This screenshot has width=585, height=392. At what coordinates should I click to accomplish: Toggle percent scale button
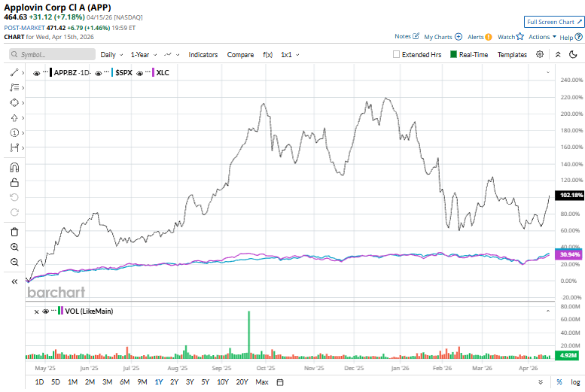[x=559, y=382]
